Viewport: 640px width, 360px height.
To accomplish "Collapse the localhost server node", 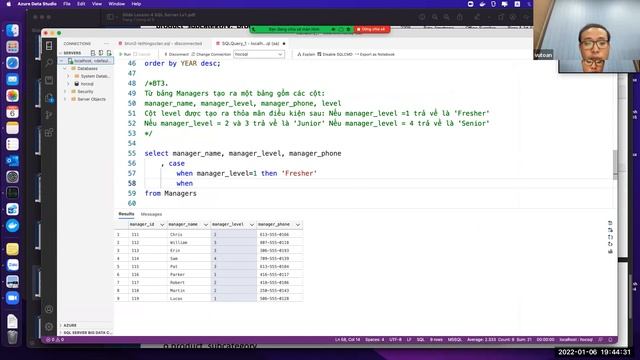I will point(61,61).
